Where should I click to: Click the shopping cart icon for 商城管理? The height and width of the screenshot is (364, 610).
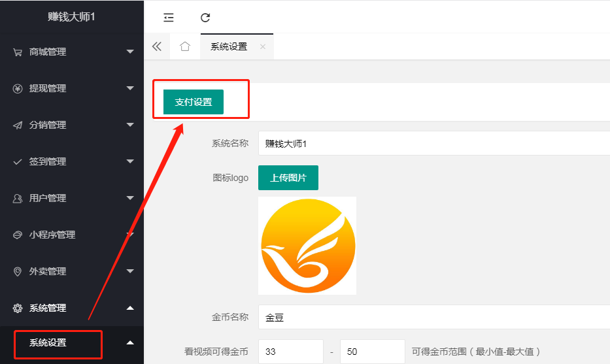tap(18, 52)
